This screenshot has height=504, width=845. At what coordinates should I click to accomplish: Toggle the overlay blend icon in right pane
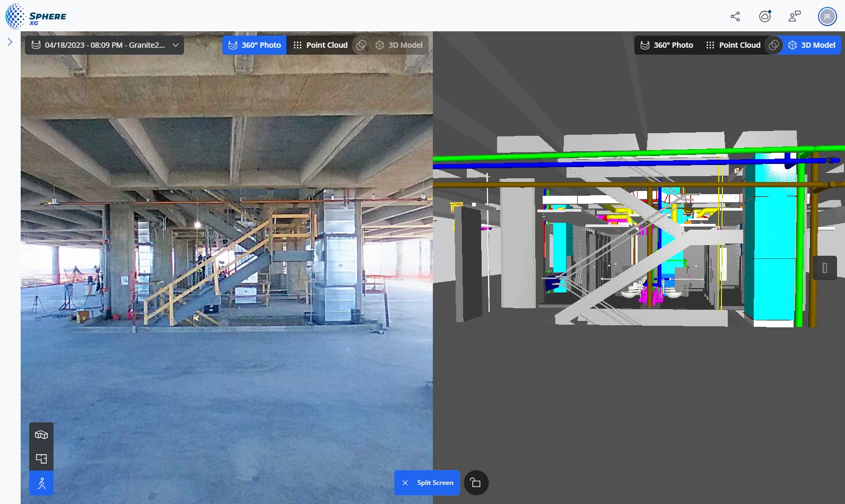pyautogui.click(x=774, y=45)
